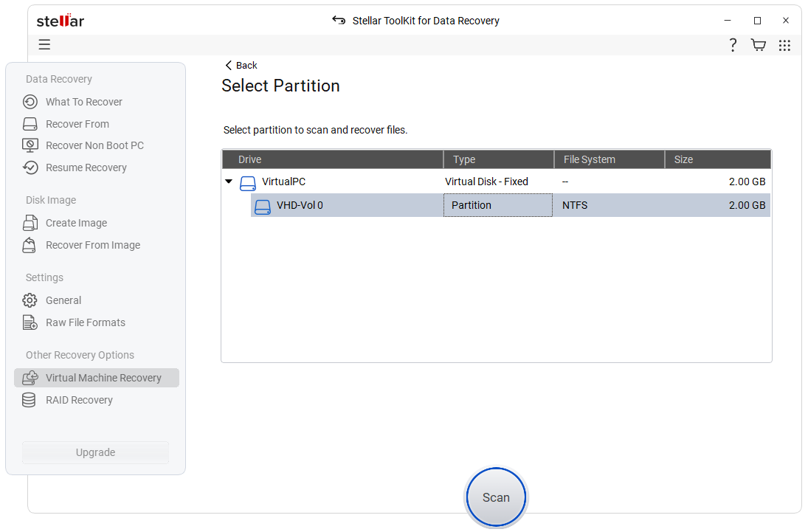Viewport: 808px width, 532px height.
Task: Open the hamburger menu
Action: point(44,45)
